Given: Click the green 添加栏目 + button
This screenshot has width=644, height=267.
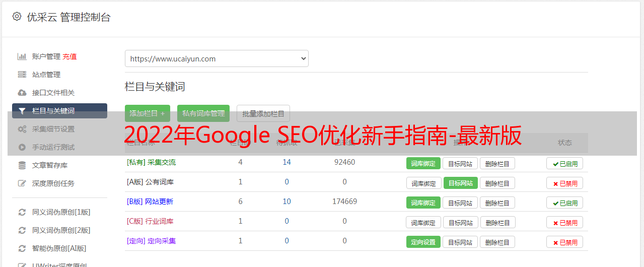Looking at the screenshot, I should 148,113.
